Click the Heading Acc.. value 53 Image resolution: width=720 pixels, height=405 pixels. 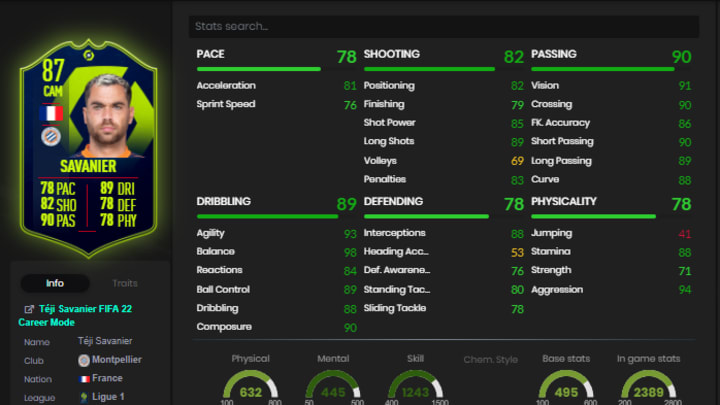[x=518, y=252]
